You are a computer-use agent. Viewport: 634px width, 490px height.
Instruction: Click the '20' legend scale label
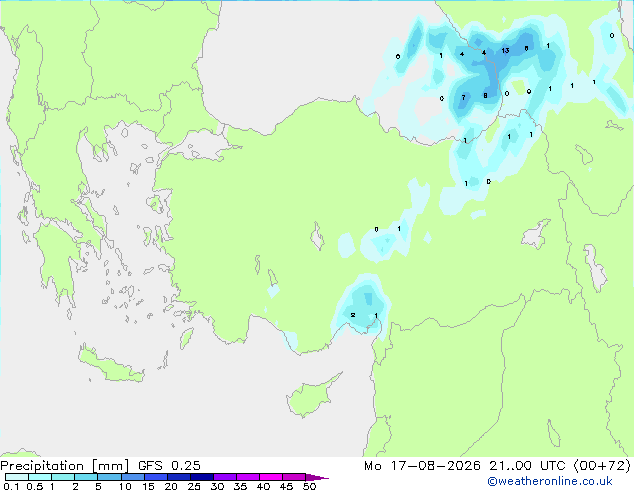[171, 486]
